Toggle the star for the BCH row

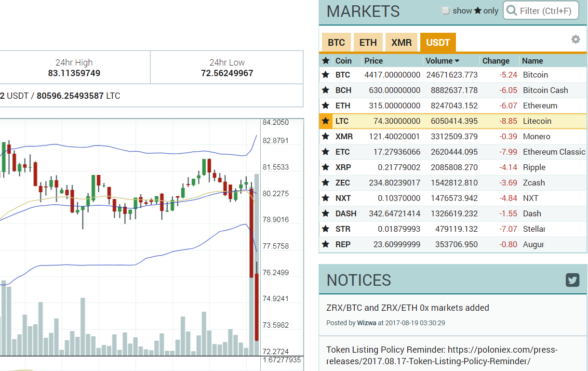[x=326, y=90]
